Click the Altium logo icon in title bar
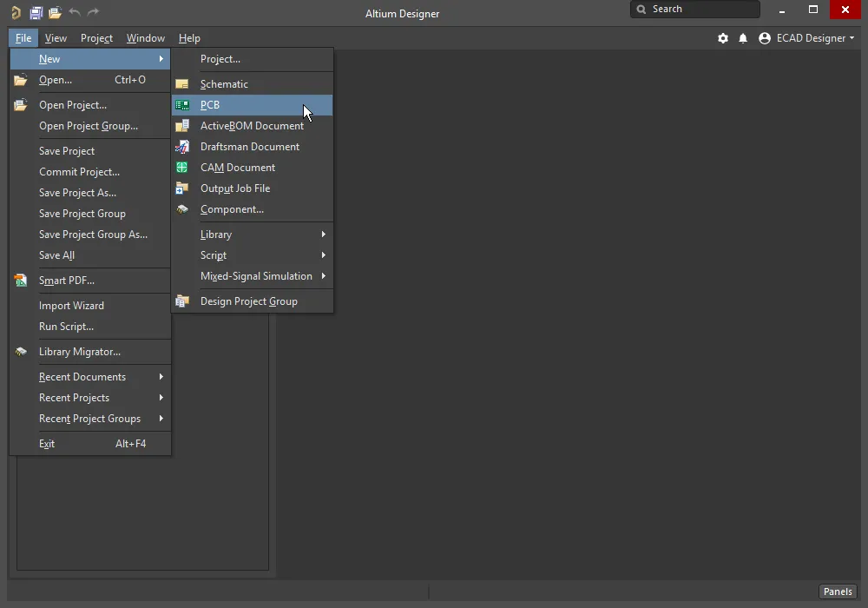 [16, 12]
